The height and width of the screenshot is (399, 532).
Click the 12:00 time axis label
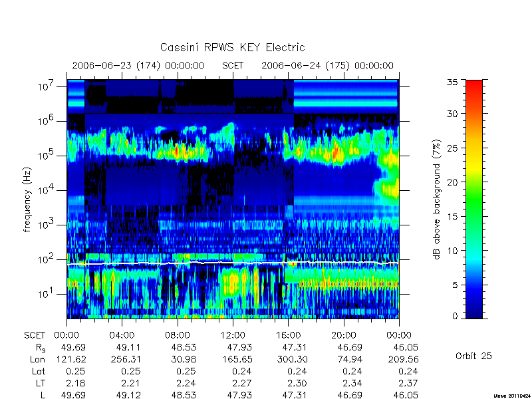click(x=233, y=335)
